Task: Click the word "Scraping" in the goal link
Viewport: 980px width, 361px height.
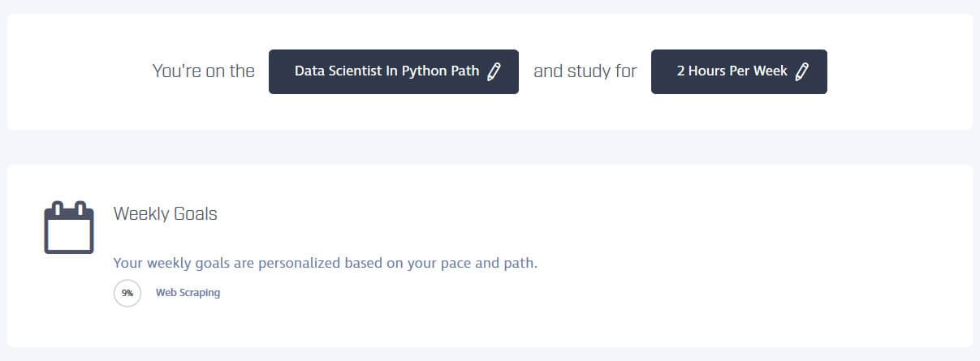Action: tap(201, 293)
